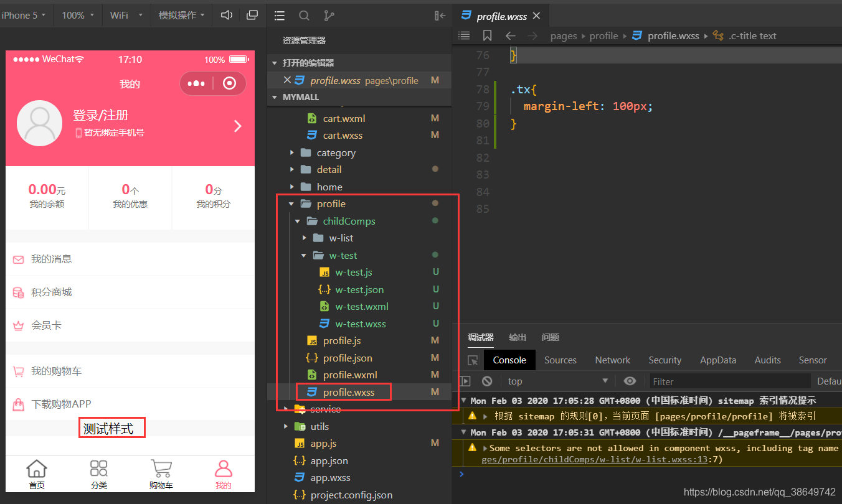
Task: Switch to the 输出 tab
Action: click(x=518, y=337)
